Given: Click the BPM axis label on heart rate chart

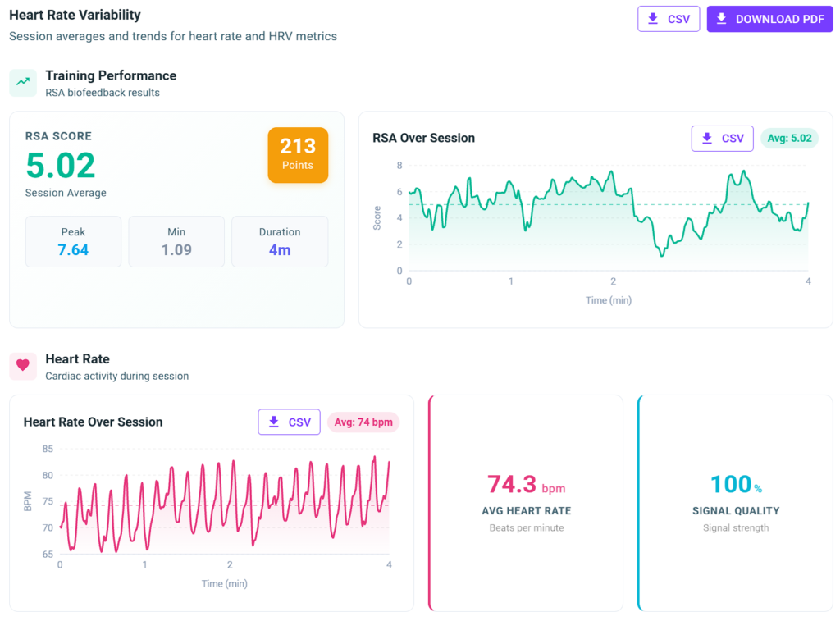Looking at the screenshot, I should [x=28, y=501].
